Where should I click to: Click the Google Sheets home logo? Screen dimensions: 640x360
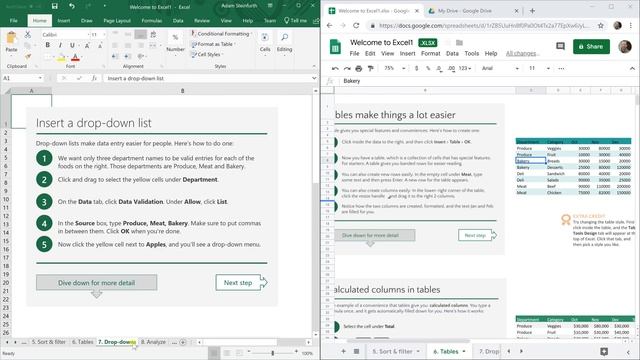tap(336, 47)
